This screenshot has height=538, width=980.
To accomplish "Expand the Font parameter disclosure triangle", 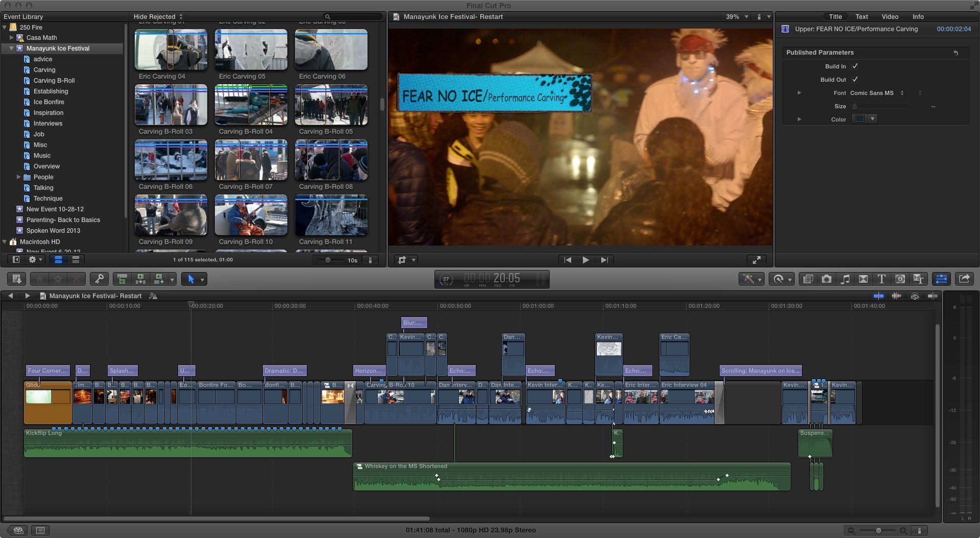I will [x=799, y=93].
